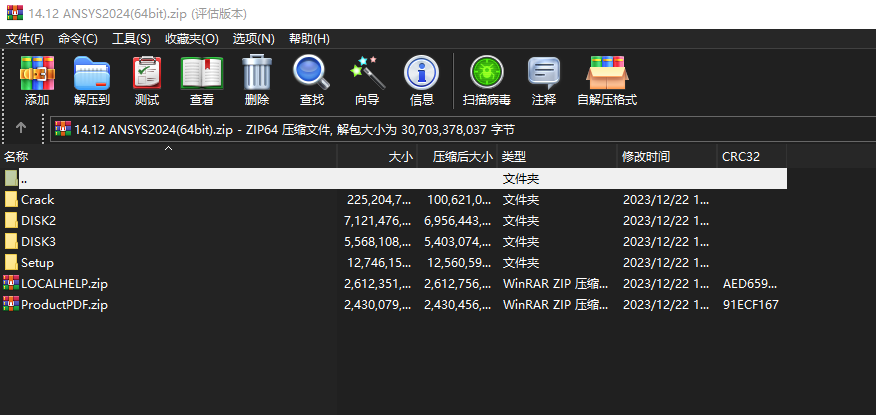This screenshot has height=415, width=876.
Task: Click ProductPDF.zip packed size 2,430,456,...
Action: 458,304
